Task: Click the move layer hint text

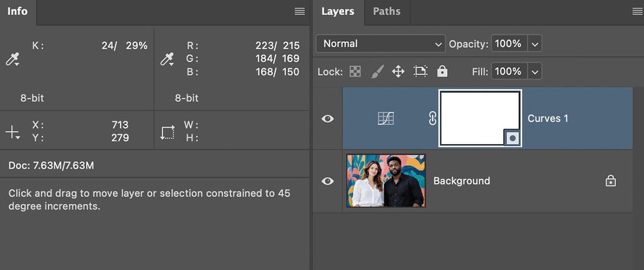Action: tap(150, 200)
